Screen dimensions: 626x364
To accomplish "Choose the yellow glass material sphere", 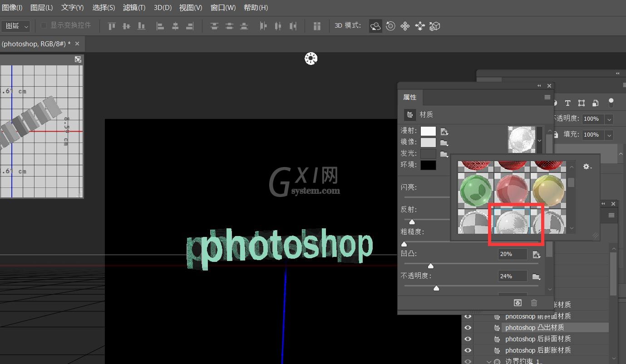I will pyautogui.click(x=548, y=191).
